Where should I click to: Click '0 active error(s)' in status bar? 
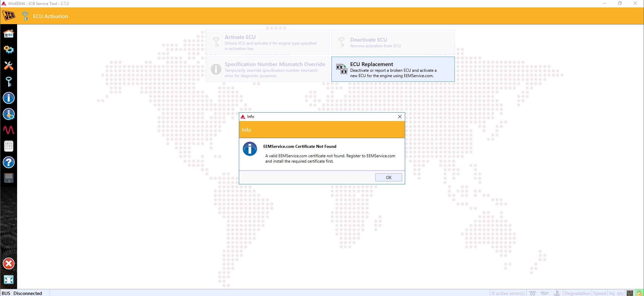[508, 293]
